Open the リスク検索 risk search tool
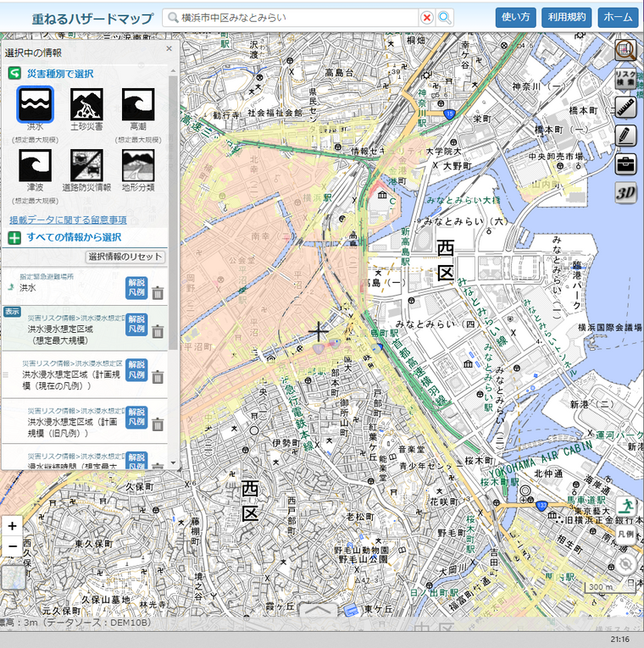The image size is (644, 648). (x=625, y=79)
